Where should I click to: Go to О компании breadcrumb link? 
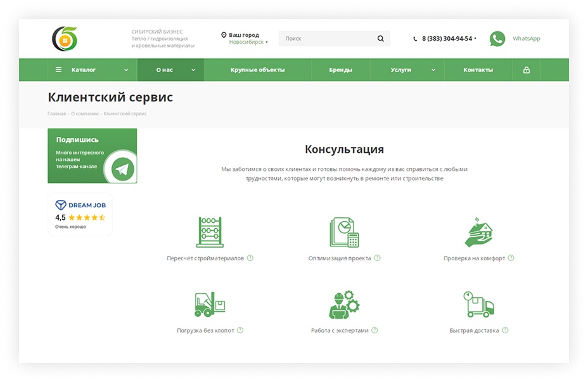(85, 113)
